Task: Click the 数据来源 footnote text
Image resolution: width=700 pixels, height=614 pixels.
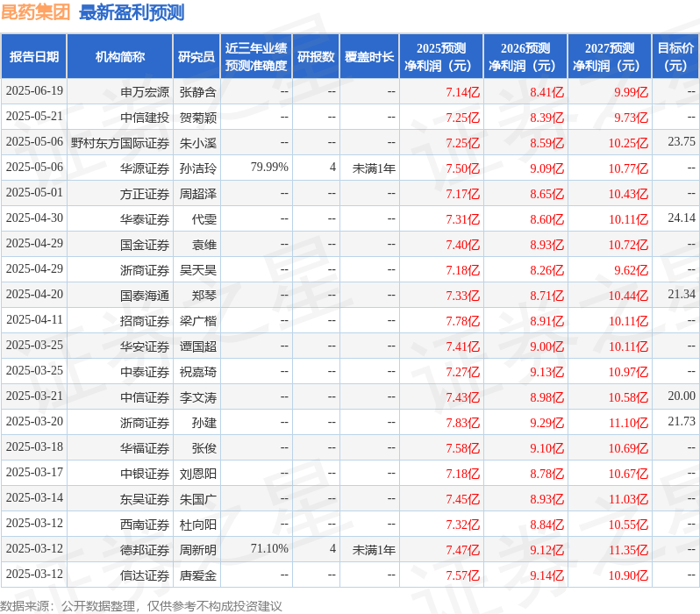Action: [141, 606]
